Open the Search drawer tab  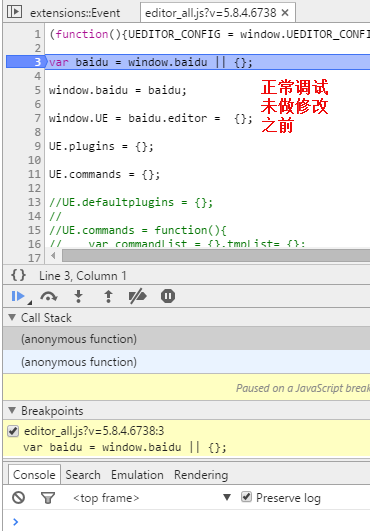[83, 474]
